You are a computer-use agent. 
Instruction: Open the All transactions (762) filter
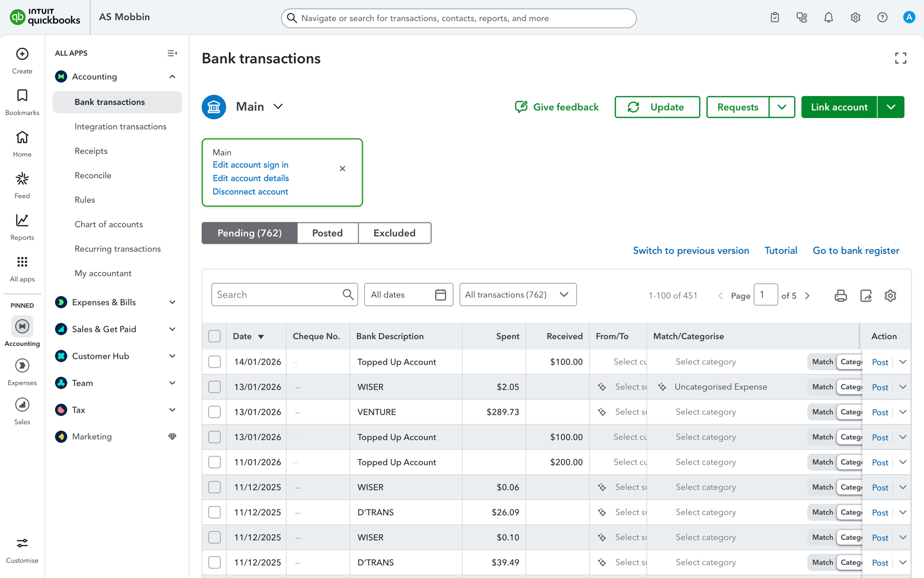518,294
